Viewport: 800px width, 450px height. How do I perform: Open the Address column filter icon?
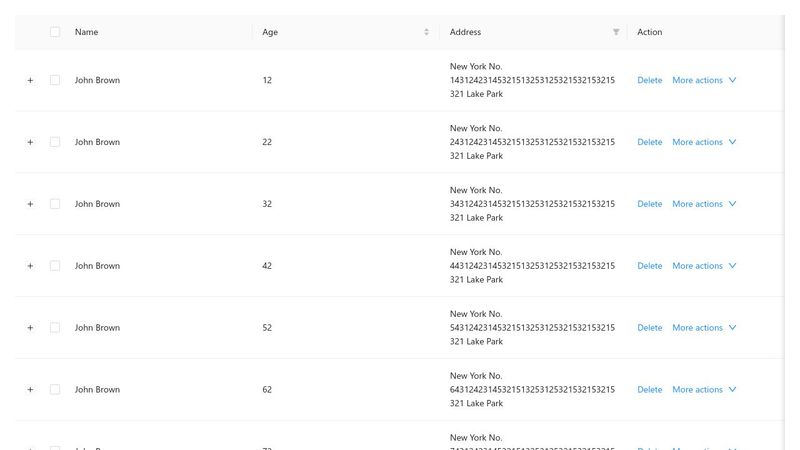616,32
